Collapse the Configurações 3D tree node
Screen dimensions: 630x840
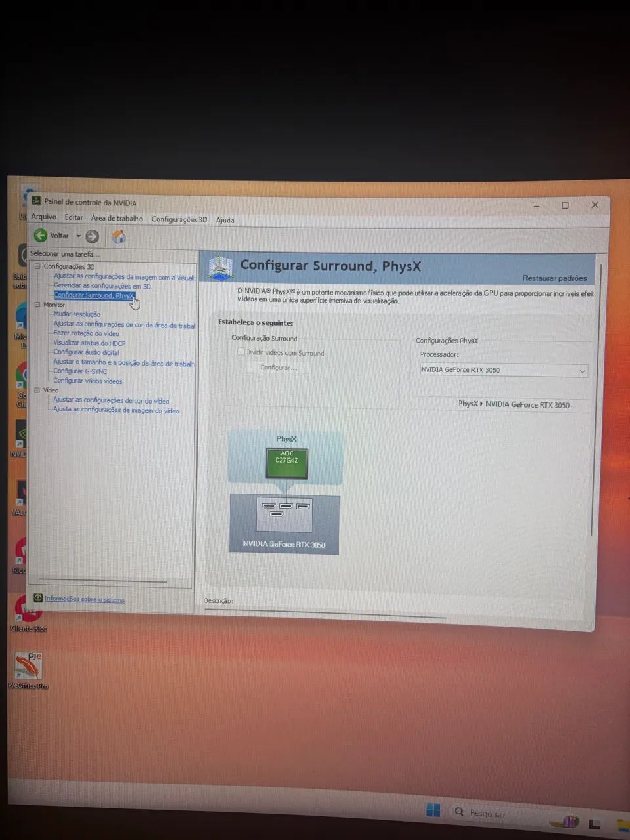tap(37, 266)
